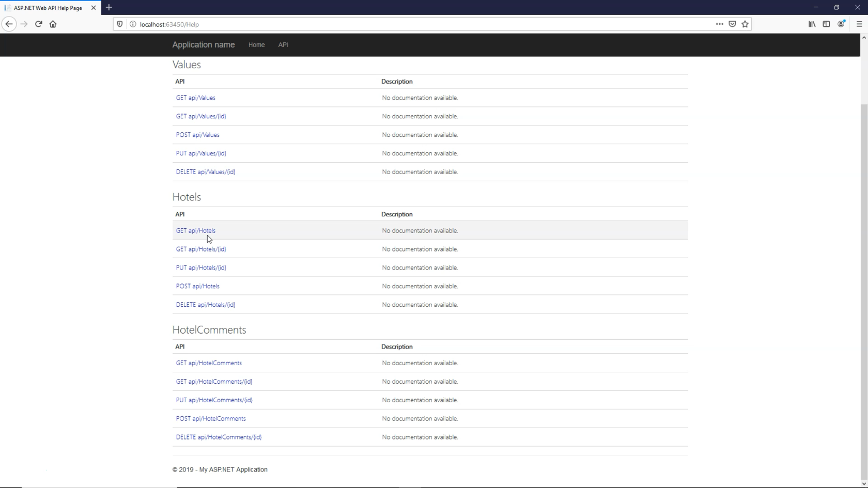Bookmark this page with star
Viewport: 868px width, 488px height.
745,24
